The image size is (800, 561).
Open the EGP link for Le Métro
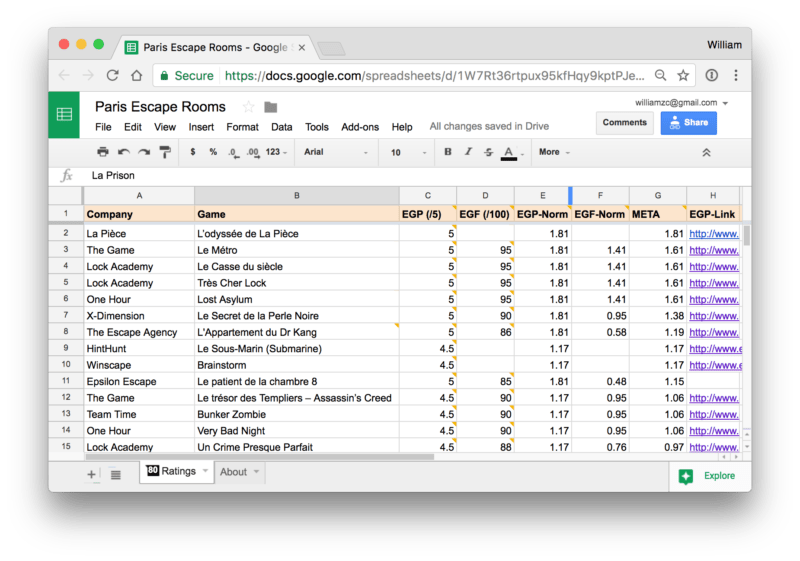[714, 250]
